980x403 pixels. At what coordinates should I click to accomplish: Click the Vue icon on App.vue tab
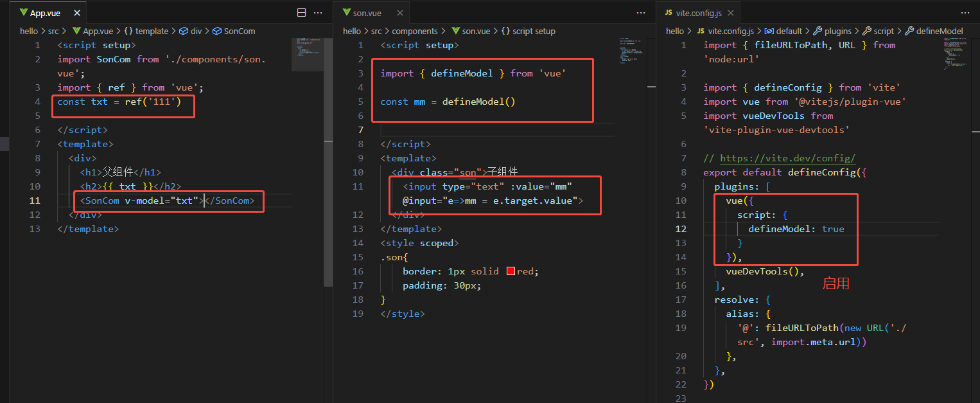coord(23,13)
